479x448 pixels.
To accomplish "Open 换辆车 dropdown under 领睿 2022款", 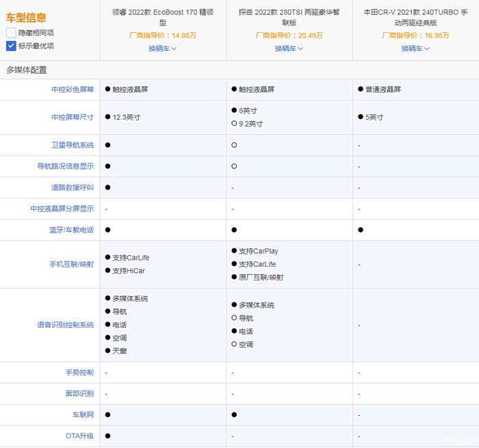I will 162,49.
